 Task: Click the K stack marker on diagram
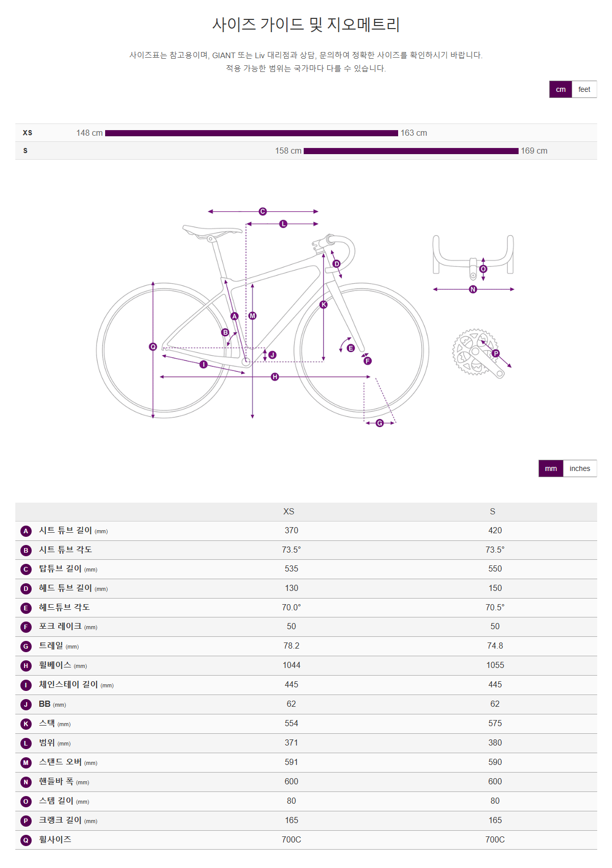pyautogui.click(x=324, y=305)
